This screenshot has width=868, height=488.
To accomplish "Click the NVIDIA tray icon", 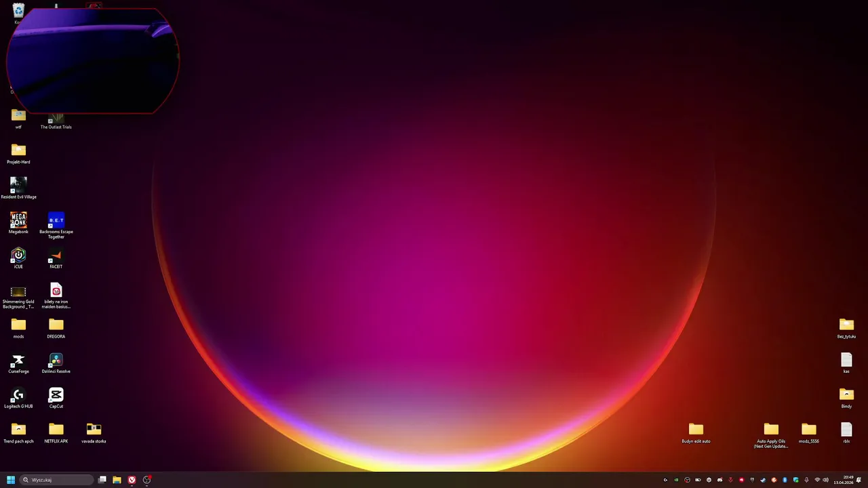I will pos(676,480).
